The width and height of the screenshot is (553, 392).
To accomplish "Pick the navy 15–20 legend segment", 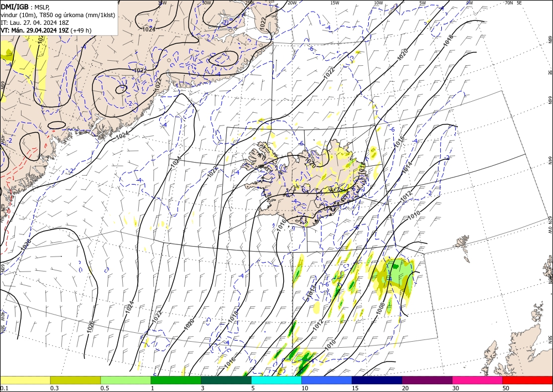I will click(377, 380).
